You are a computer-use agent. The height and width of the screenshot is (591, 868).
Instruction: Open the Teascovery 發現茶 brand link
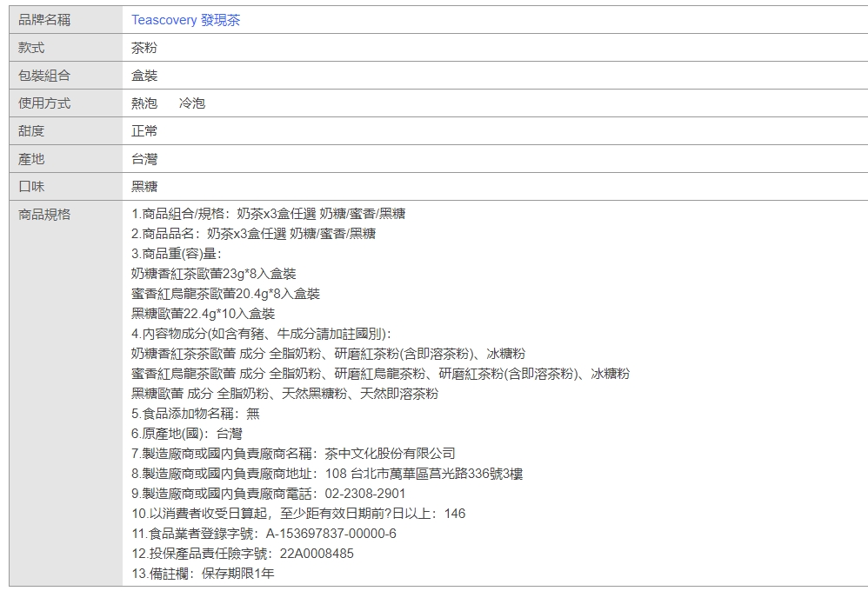tap(185, 21)
